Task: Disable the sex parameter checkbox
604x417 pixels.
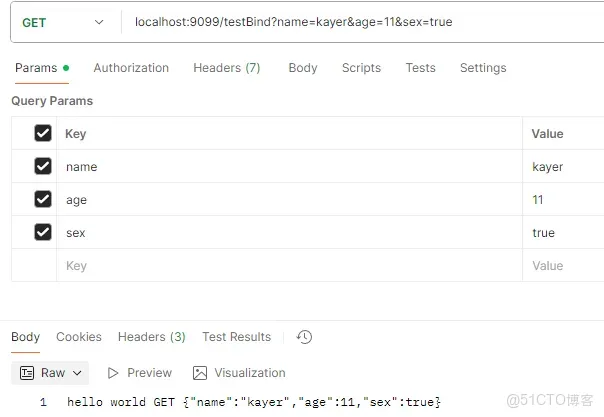Action: point(43,232)
